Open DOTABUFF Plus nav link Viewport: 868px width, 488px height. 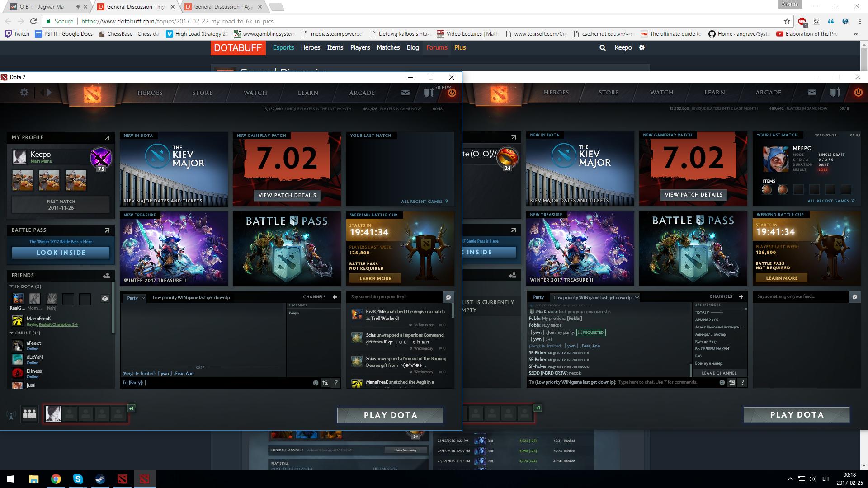pyautogui.click(x=460, y=47)
